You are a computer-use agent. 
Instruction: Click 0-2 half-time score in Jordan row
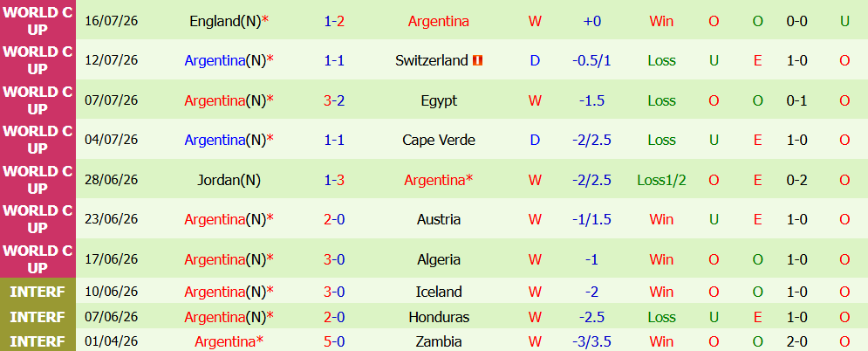point(796,179)
